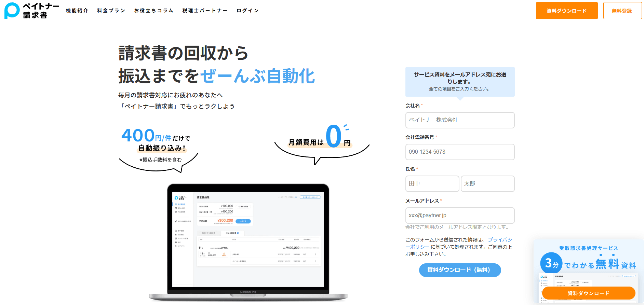Select the last name field showing 田中
The width and height of the screenshot is (644, 305).
[x=432, y=184]
